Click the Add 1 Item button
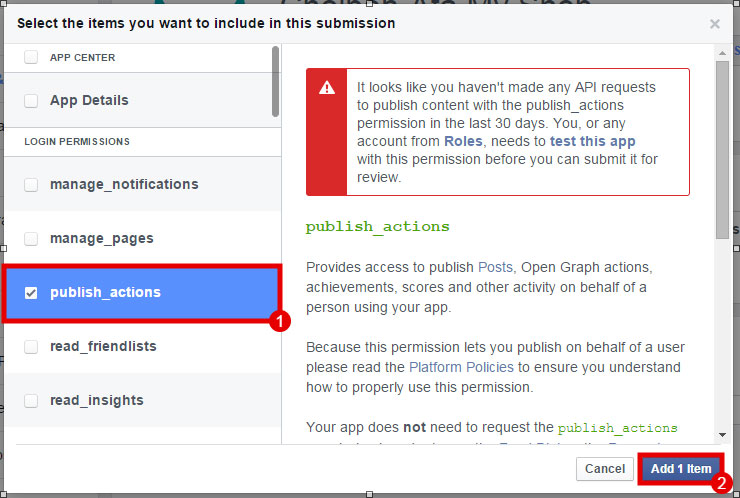 [681, 469]
